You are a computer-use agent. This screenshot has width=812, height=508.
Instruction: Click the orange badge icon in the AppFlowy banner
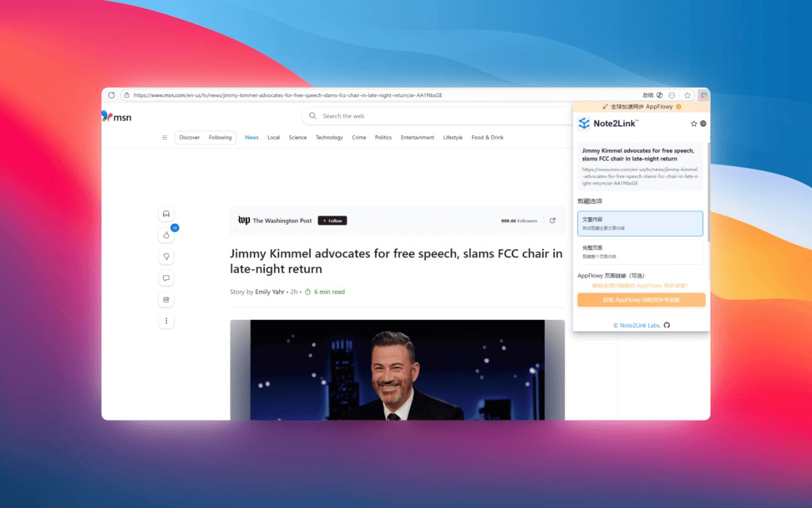point(679,107)
